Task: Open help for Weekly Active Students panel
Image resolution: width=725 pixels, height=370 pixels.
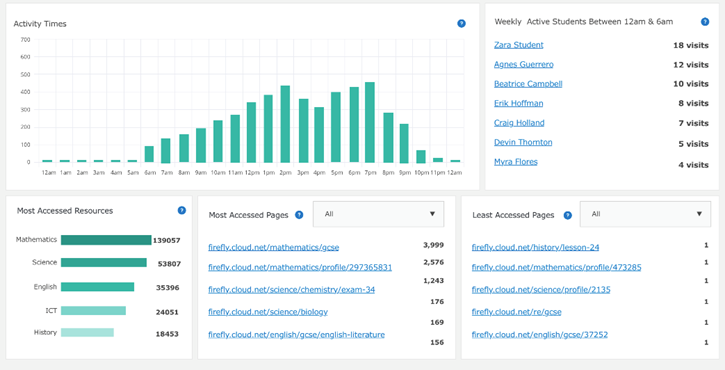Action: (x=705, y=21)
